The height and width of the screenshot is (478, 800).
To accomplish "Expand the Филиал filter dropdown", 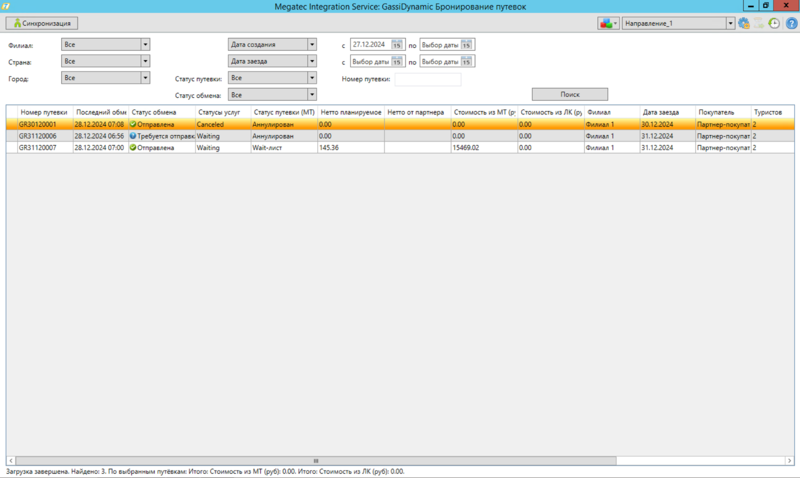I will [145, 45].
